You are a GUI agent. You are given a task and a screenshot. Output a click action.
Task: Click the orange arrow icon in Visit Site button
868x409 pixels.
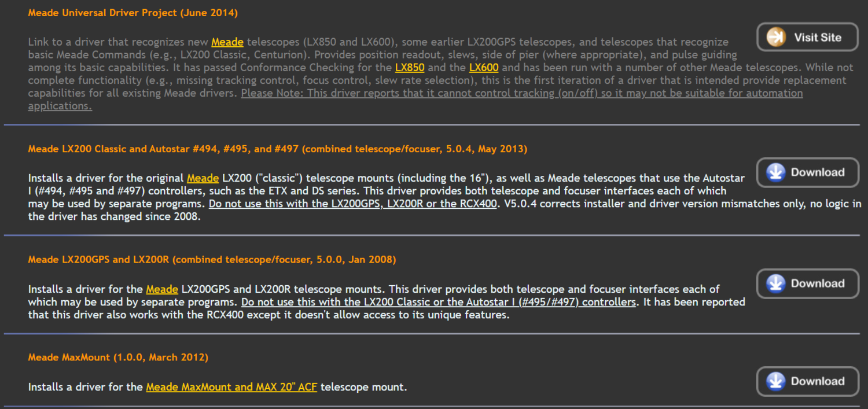coord(775,37)
